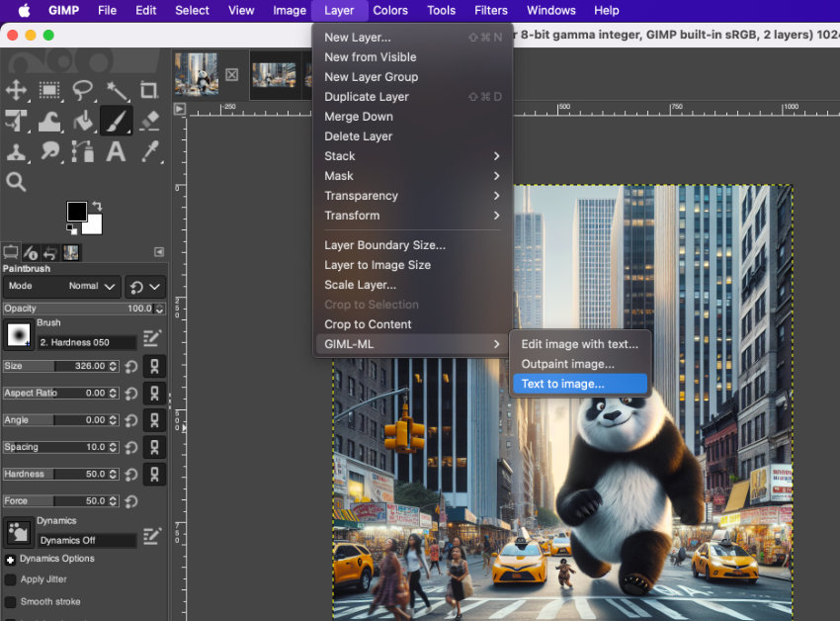The height and width of the screenshot is (621, 840).
Task: Open the Filters menu
Action: click(x=491, y=10)
